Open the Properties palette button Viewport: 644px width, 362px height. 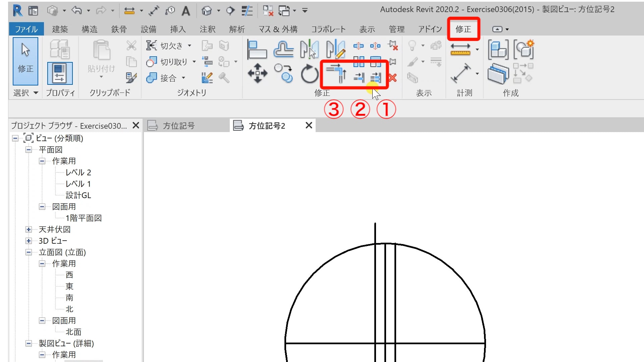point(60,73)
